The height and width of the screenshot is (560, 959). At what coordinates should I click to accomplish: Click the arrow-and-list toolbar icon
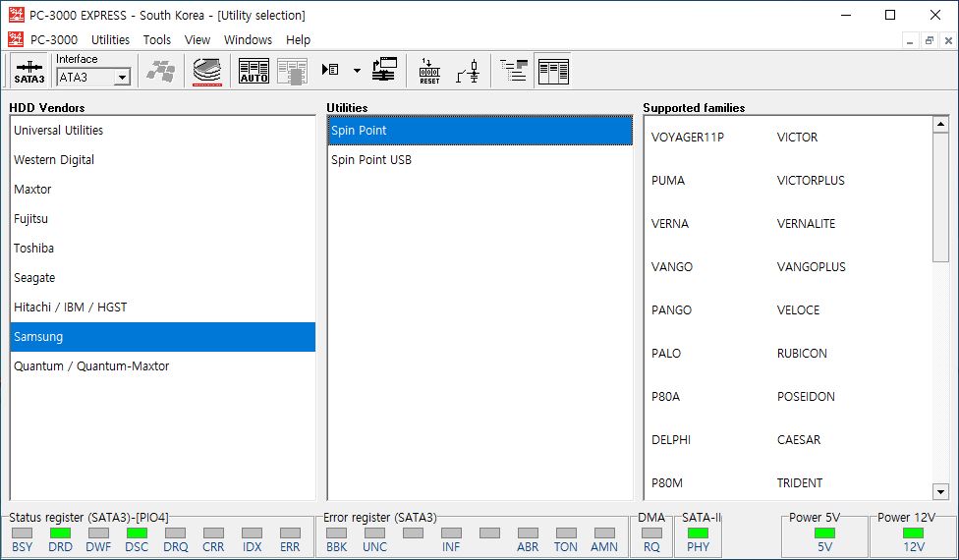click(x=330, y=71)
